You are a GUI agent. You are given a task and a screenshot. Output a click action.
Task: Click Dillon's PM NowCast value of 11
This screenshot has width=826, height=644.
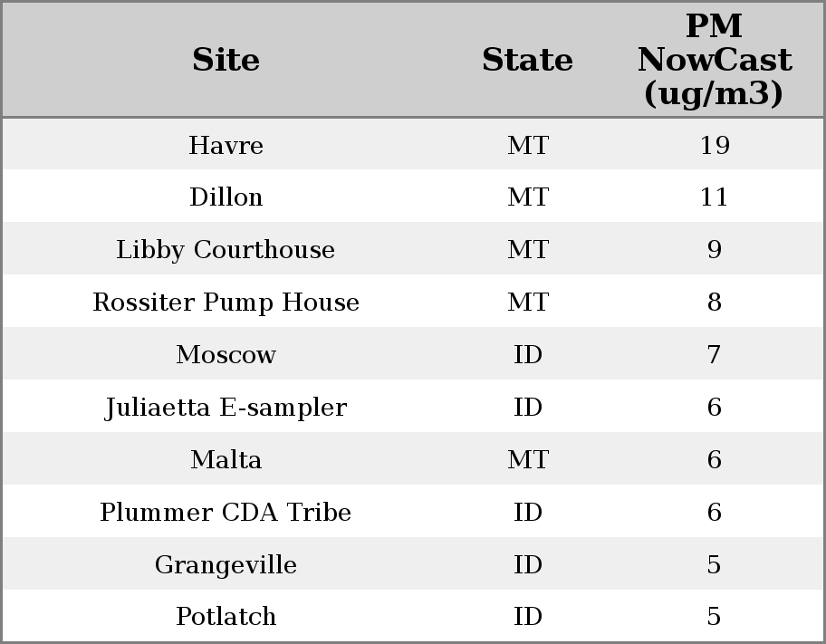(714, 197)
